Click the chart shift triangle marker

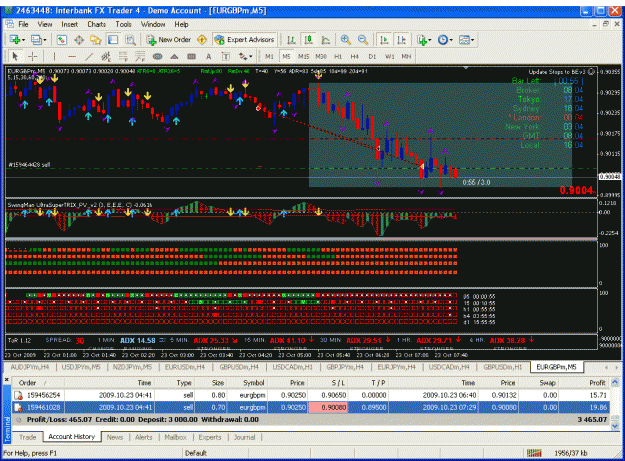pyautogui.click(x=466, y=68)
